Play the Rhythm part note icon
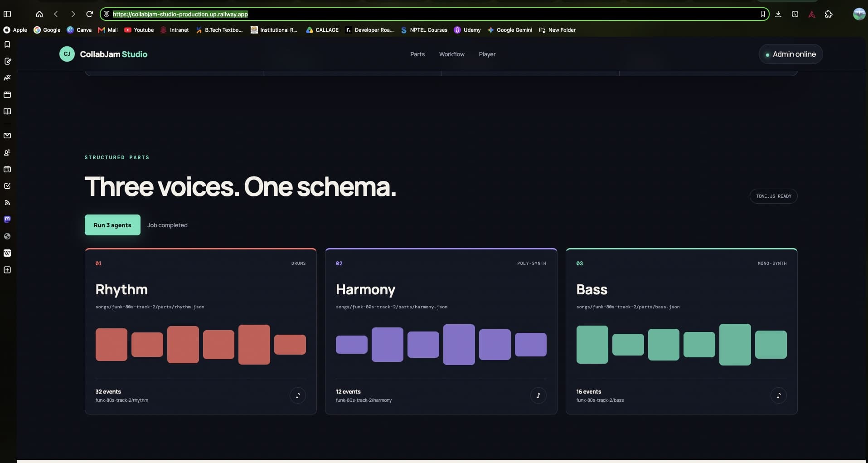This screenshot has width=868, height=463. (x=298, y=395)
